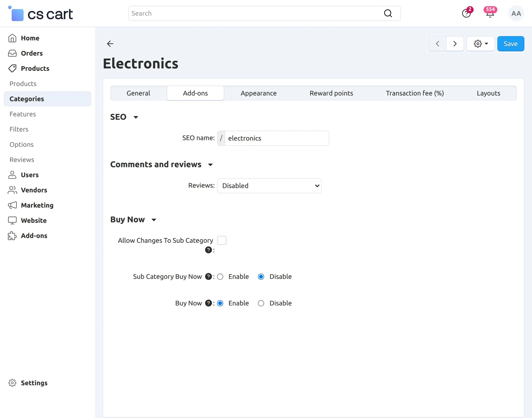Open the help center icon with badge
Screen dimensions: 532x418
coord(466,14)
